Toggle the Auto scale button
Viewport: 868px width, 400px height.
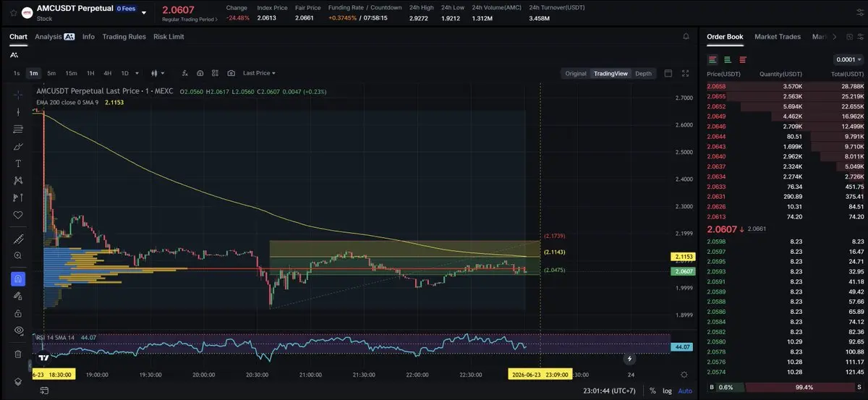tap(684, 391)
